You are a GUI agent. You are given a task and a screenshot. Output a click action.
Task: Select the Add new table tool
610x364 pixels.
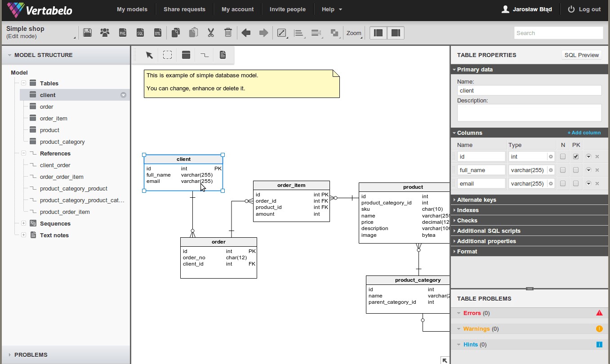pos(186,55)
